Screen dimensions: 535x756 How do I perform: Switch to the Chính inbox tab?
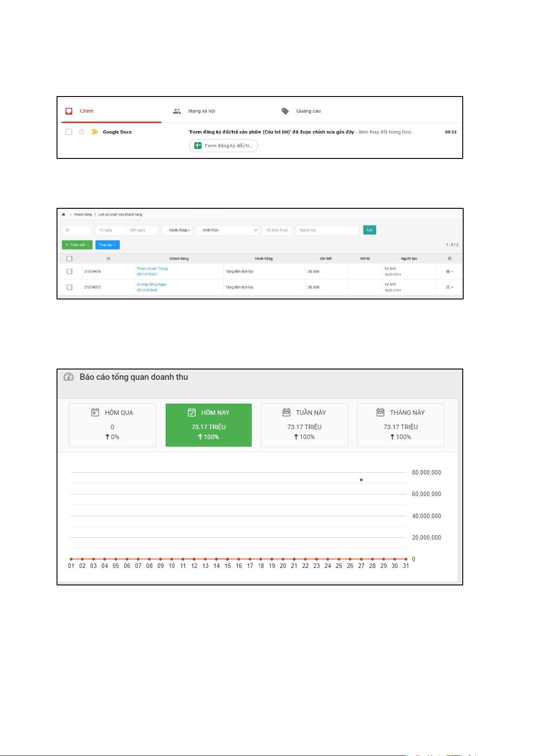[111, 111]
